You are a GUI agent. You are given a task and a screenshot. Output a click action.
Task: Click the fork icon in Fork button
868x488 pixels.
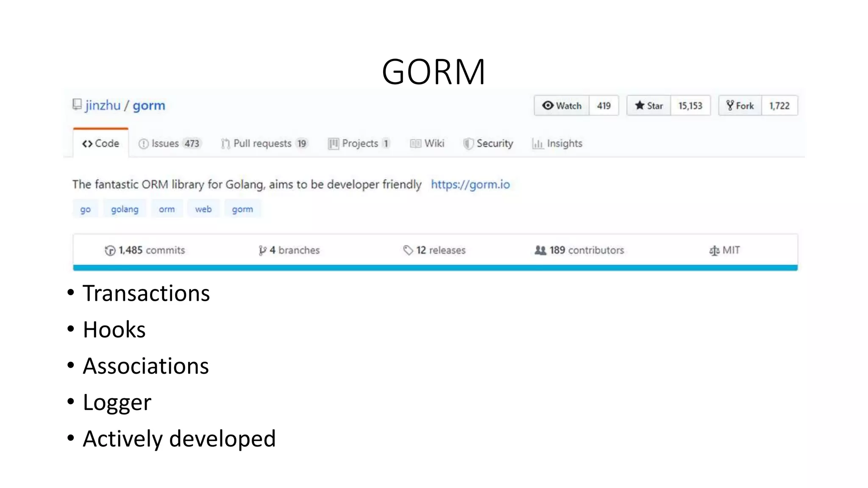coord(730,105)
